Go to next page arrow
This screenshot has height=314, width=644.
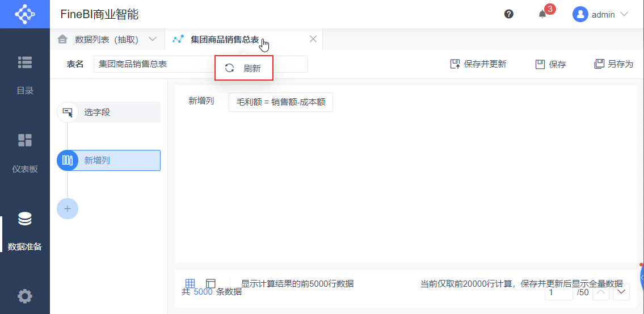tap(621, 292)
